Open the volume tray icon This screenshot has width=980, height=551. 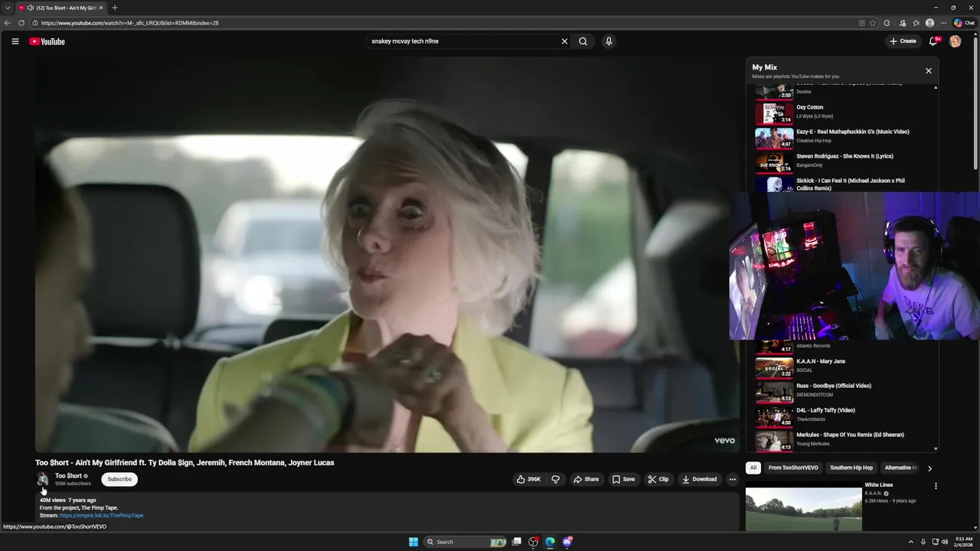coord(945,542)
